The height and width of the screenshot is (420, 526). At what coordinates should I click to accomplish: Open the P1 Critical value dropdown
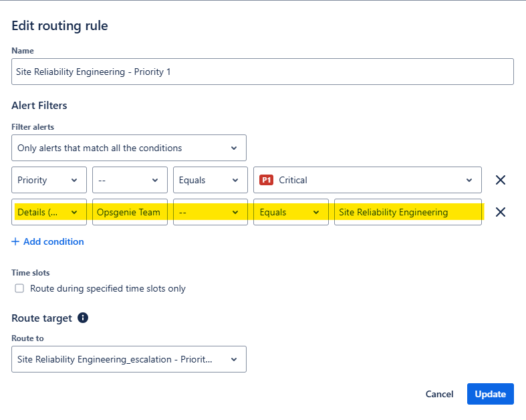click(x=368, y=180)
